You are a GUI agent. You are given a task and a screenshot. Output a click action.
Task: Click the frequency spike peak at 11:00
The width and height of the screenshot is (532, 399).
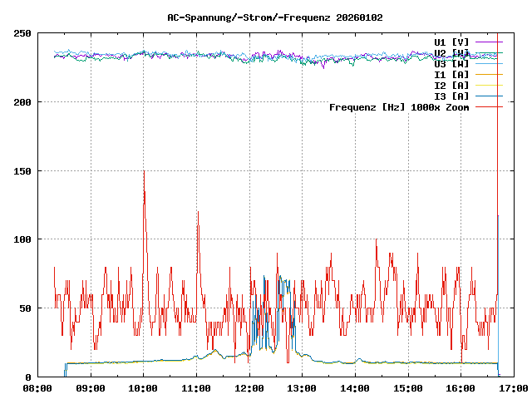[x=197, y=212]
